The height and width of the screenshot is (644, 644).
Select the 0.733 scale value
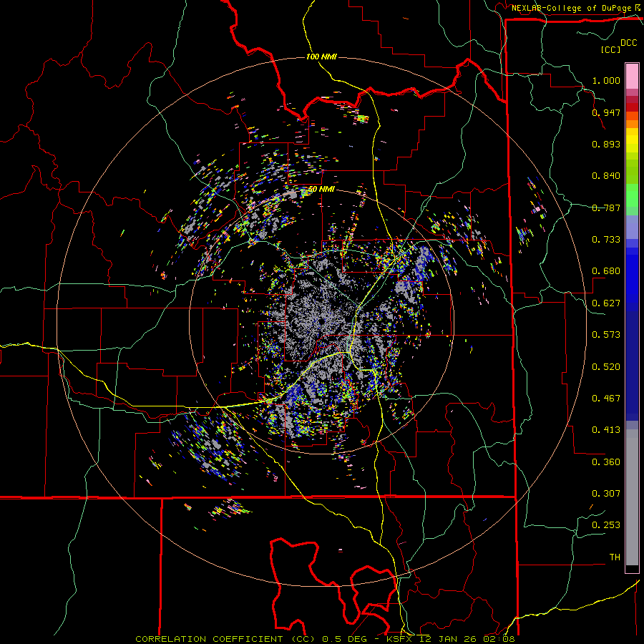(x=606, y=240)
